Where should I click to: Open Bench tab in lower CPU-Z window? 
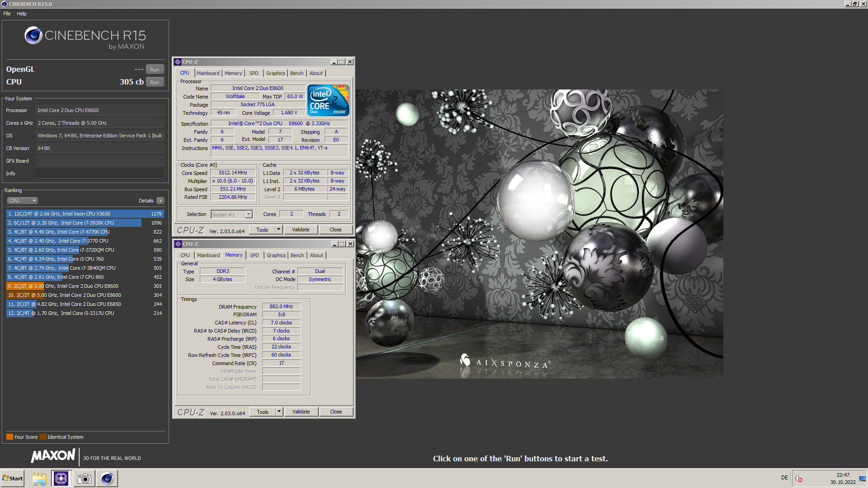[x=297, y=255]
